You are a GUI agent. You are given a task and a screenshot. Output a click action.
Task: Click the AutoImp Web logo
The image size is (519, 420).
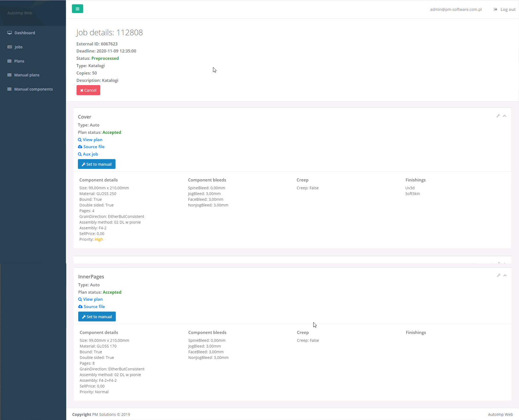tap(20, 13)
